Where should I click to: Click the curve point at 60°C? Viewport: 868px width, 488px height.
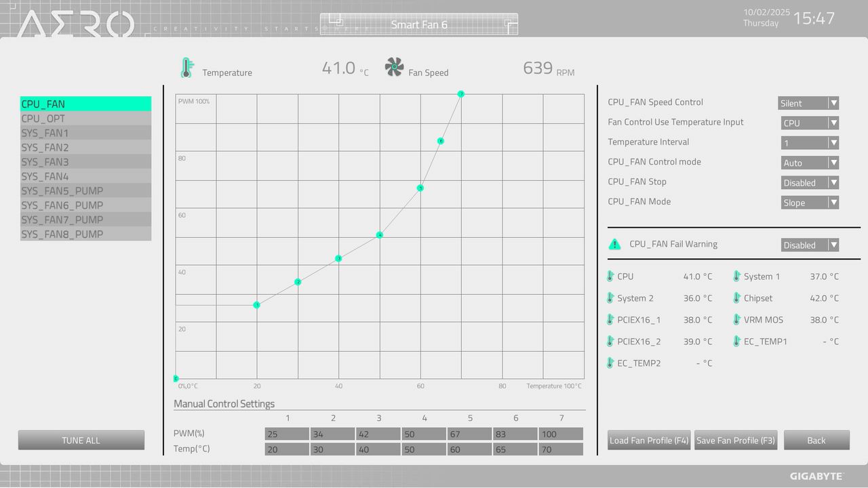click(420, 188)
